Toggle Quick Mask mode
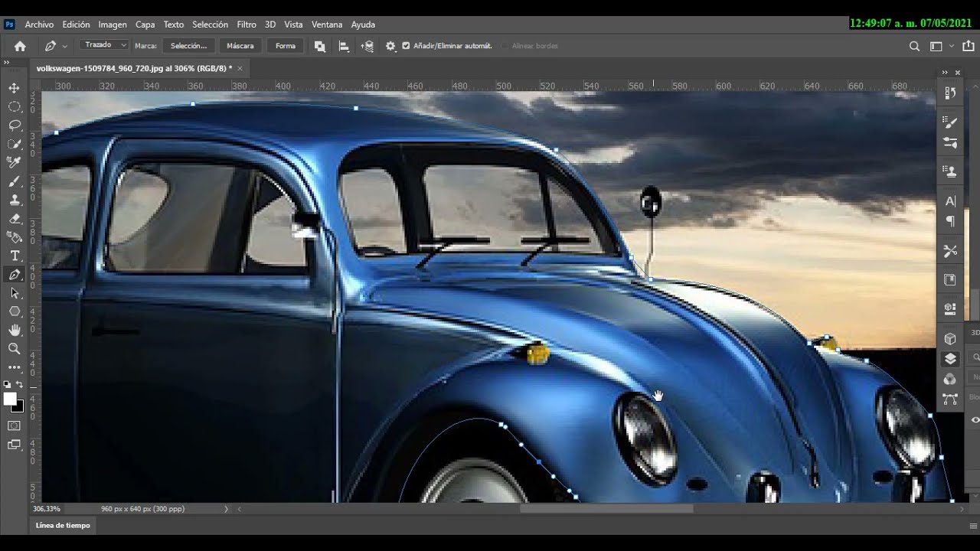Image resolution: width=980 pixels, height=551 pixels. point(15,425)
